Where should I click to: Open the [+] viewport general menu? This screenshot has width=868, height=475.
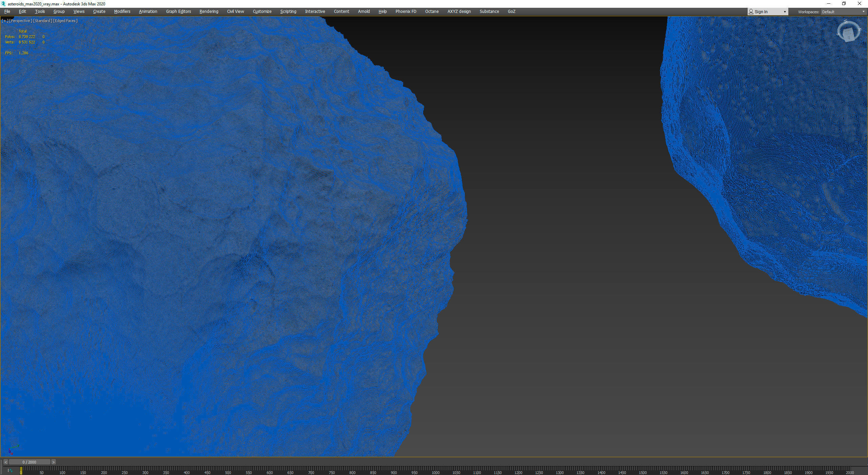click(x=5, y=21)
